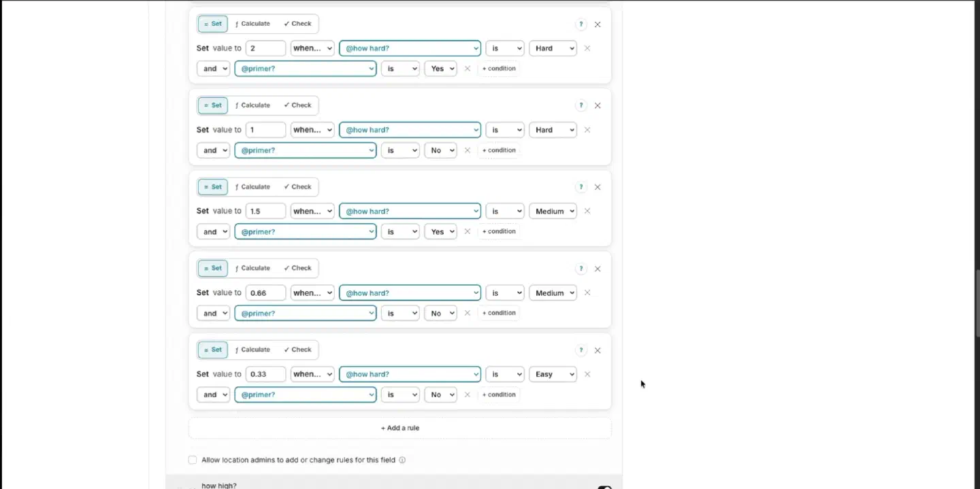Delete the rule that sets value to 0.66
980x489 pixels.
(x=598, y=269)
